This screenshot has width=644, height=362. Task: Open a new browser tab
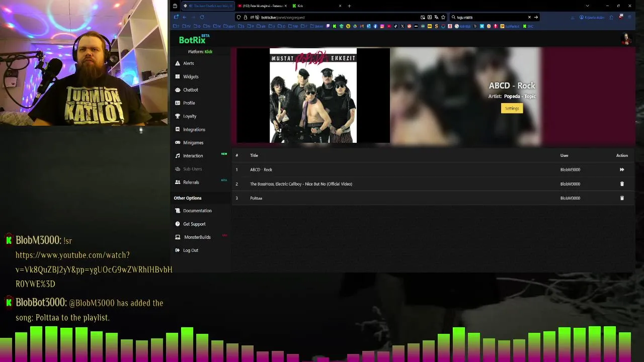coord(349,6)
